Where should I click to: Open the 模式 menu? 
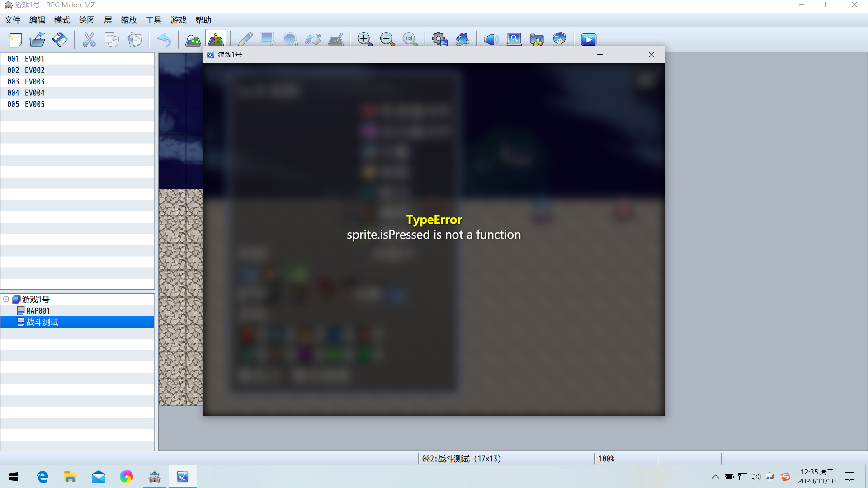(x=62, y=20)
